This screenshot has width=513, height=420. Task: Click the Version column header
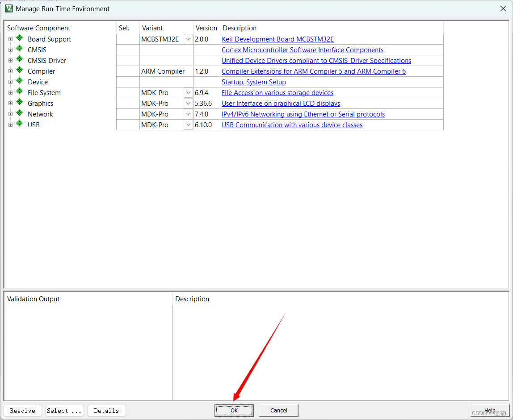[x=206, y=28]
